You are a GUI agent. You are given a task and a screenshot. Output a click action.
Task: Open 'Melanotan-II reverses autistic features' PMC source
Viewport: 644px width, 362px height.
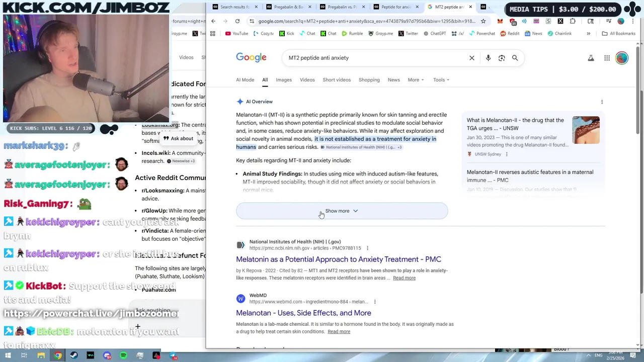tap(530, 176)
